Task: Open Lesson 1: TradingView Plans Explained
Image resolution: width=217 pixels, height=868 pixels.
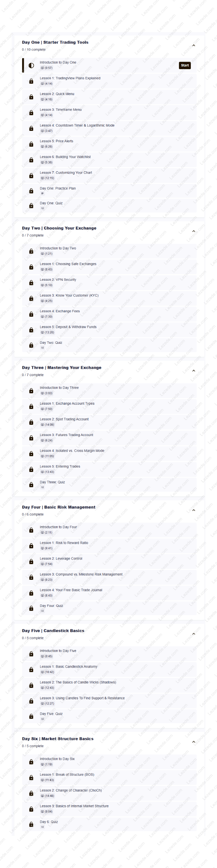Action: [70, 78]
